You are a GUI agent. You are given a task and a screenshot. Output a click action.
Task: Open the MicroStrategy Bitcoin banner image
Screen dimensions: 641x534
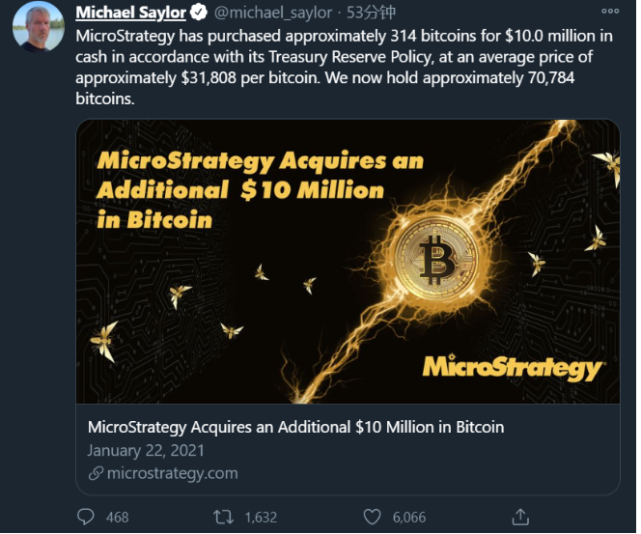pyautogui.click(x=348, y=262)
